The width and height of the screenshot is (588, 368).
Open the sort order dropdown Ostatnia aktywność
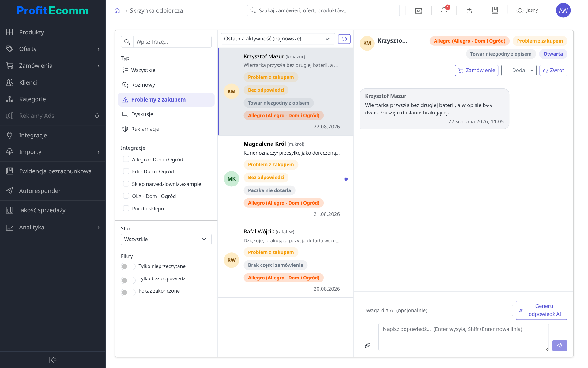pos(277,39)
